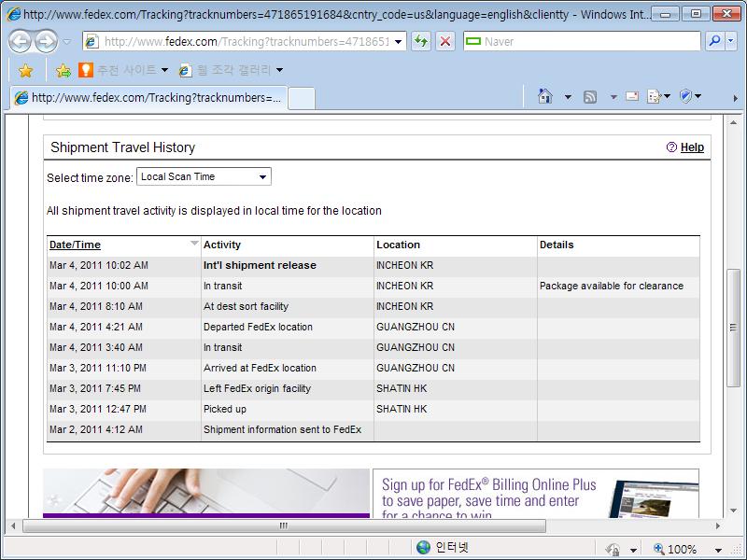Click the Picked up activity entry
Image resolution: width=747 pixels, height=560 pixels.
click(225, 409)
